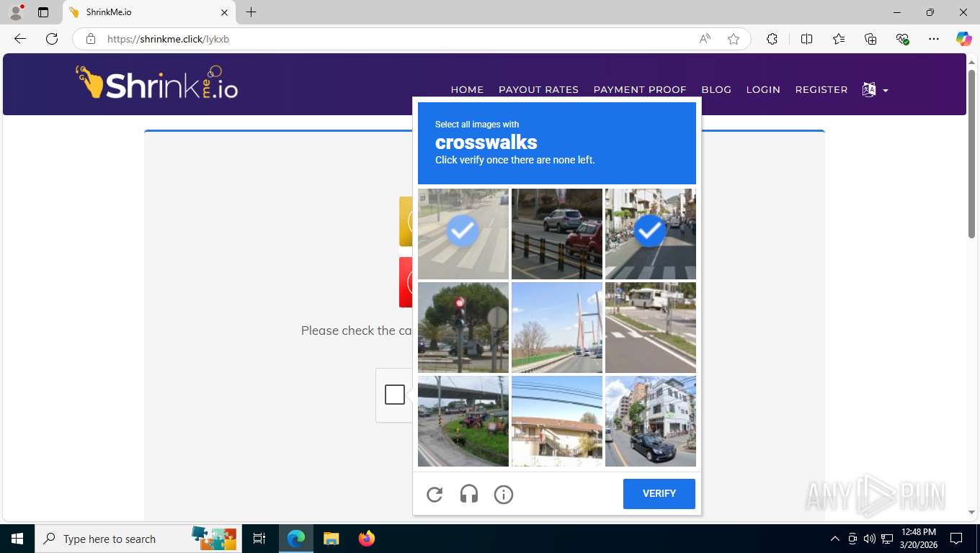
Task: Open the HOME menu item
Action: pyautogui.click(x=467, y=89)
